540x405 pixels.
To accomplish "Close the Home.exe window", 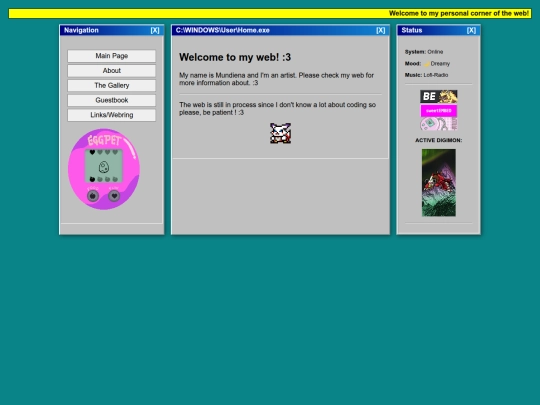I will pos(381,30).
